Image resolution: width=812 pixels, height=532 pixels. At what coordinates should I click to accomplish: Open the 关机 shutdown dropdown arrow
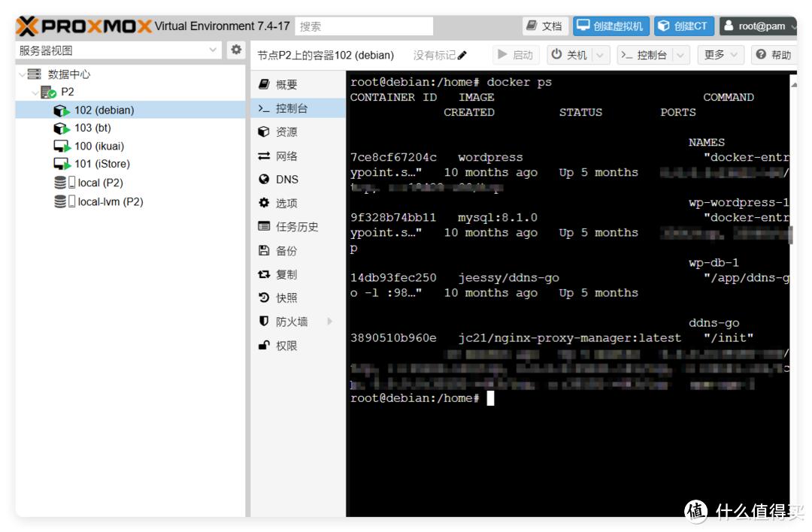coord(600,55)
